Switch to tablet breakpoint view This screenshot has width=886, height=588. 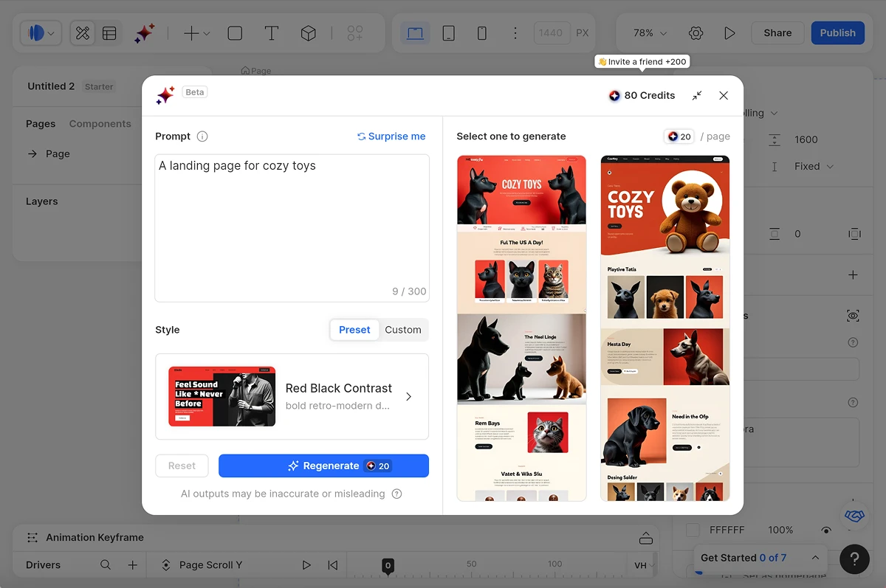pyautogui.click(x=448, y=33)
